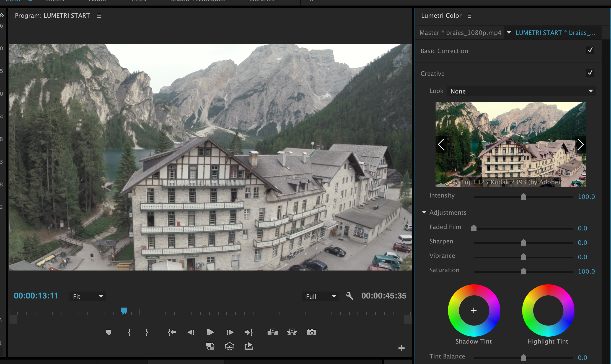The width and height of the screenshot is (611, 364).
Task: Click the Vibrance value 0.0
Action: [x=582, y=257]
